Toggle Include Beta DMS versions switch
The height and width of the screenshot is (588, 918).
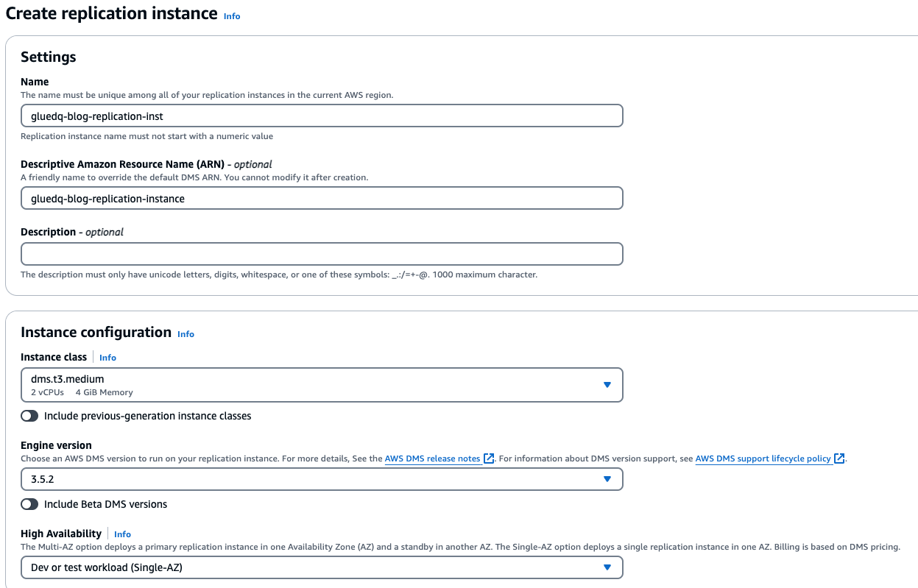29,504
